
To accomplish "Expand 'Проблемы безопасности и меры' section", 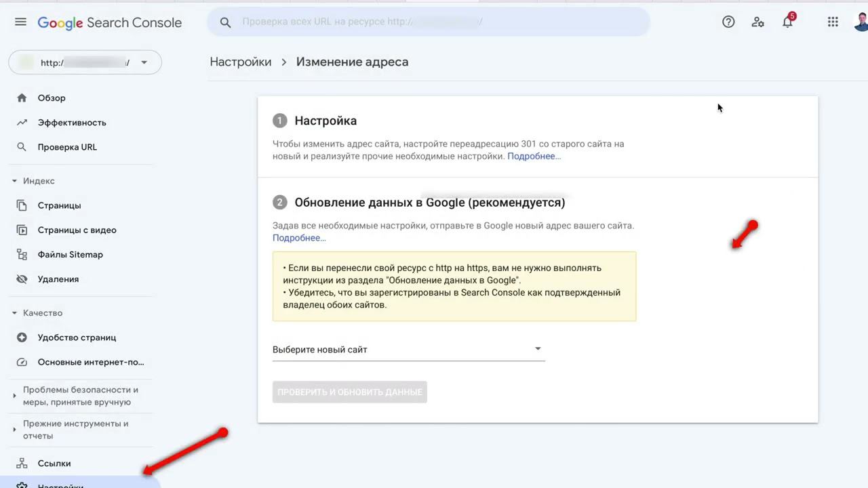I will point(15,396).
